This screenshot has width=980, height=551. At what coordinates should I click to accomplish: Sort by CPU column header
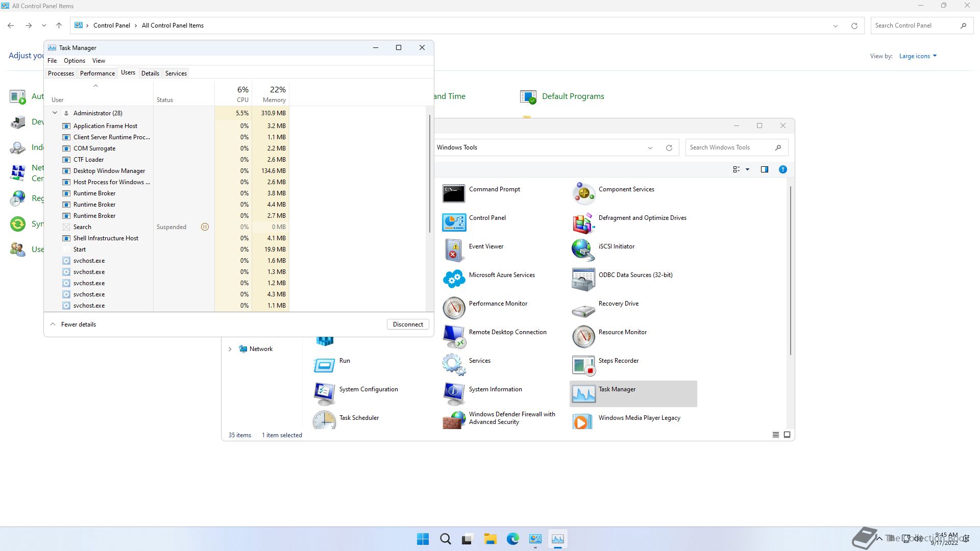tap(233, 93)
